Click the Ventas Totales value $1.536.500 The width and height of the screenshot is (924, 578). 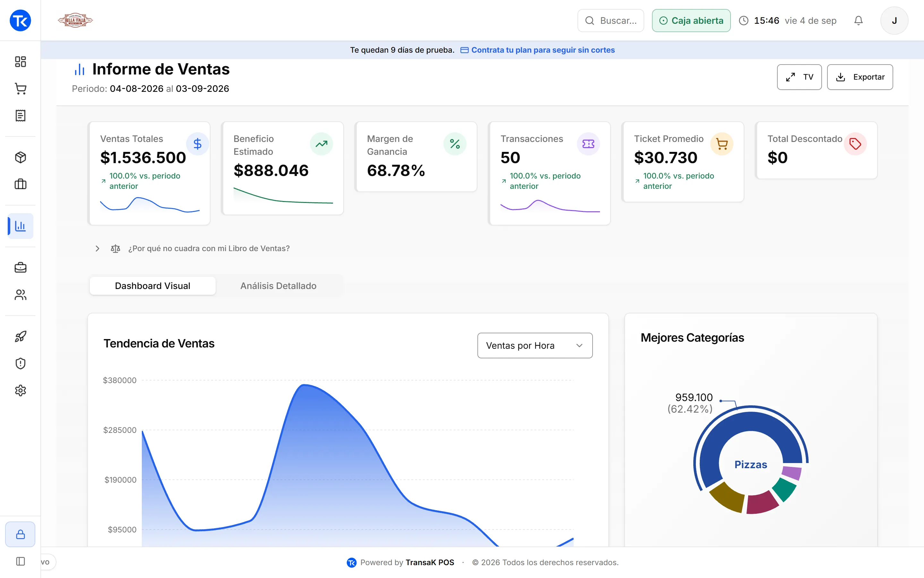143,157
